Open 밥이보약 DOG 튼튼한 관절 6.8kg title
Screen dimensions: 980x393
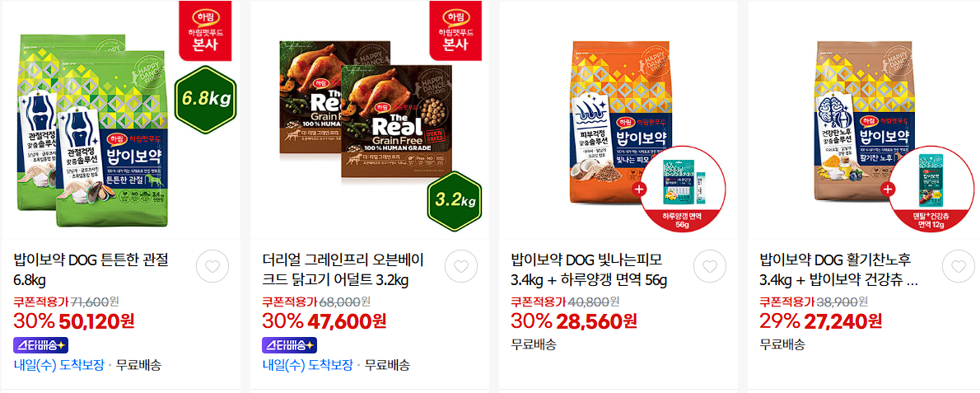coord(91,269)
